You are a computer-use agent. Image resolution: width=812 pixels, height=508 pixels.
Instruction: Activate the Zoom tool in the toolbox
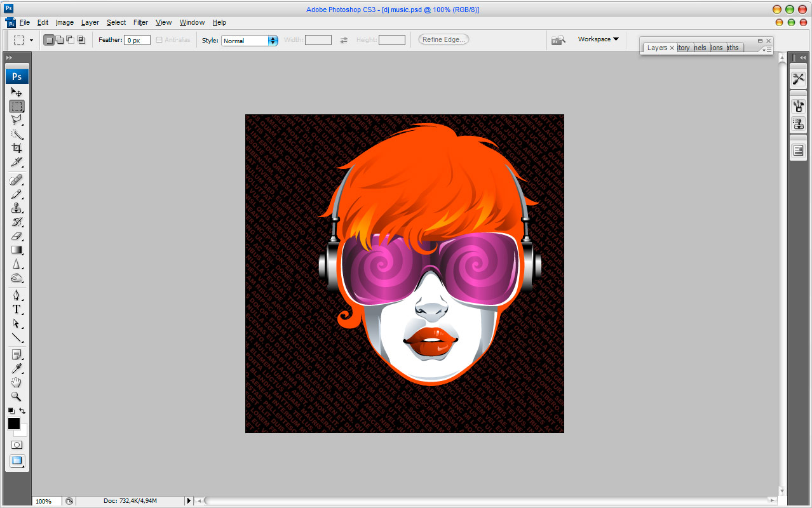click(17, 396)
